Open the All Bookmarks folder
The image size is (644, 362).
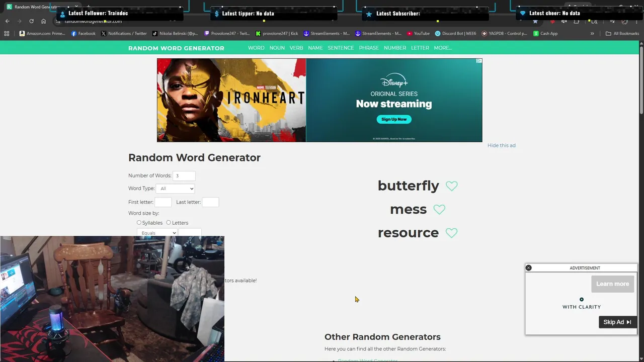pyautogui.click(x=622, y=34)
